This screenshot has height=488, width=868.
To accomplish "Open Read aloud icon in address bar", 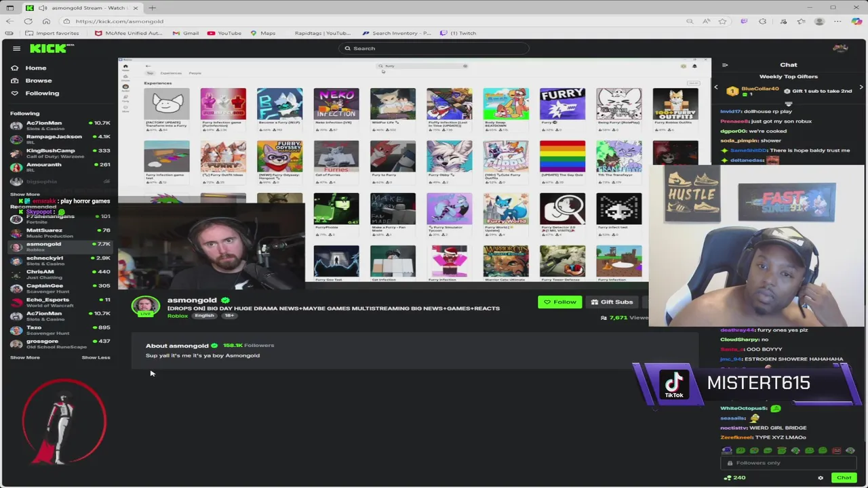I will pyautogui.click(x=706, y=21).
